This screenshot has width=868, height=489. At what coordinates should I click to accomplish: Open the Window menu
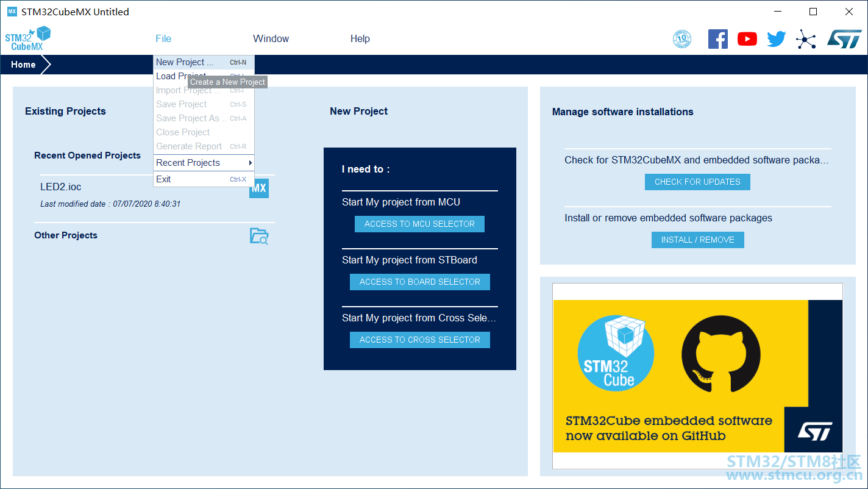coord(271,38)
